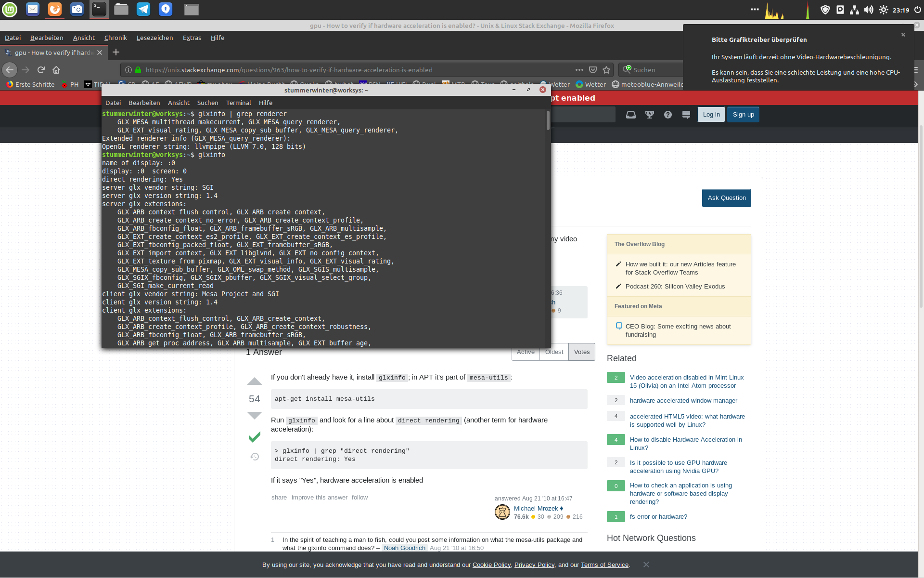Reload the page with the refresh icon
Screen dimensions: 924x578
coord(41,70)
